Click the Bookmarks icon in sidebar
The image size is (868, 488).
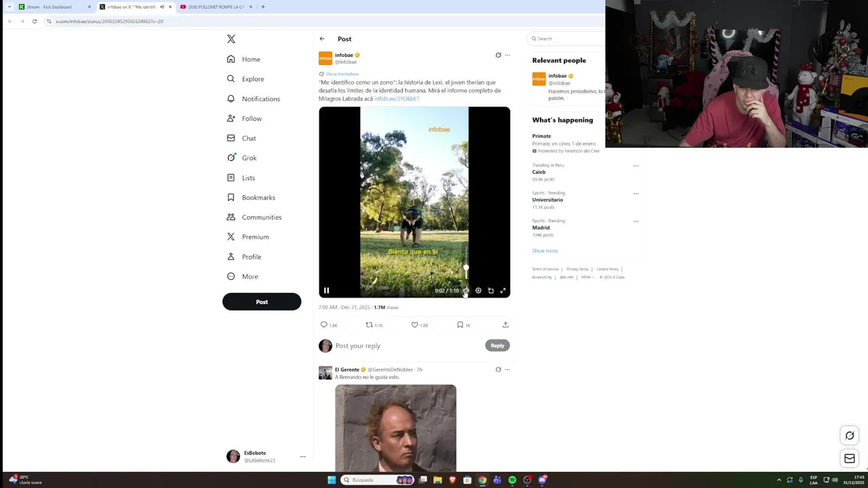point(231,197)
